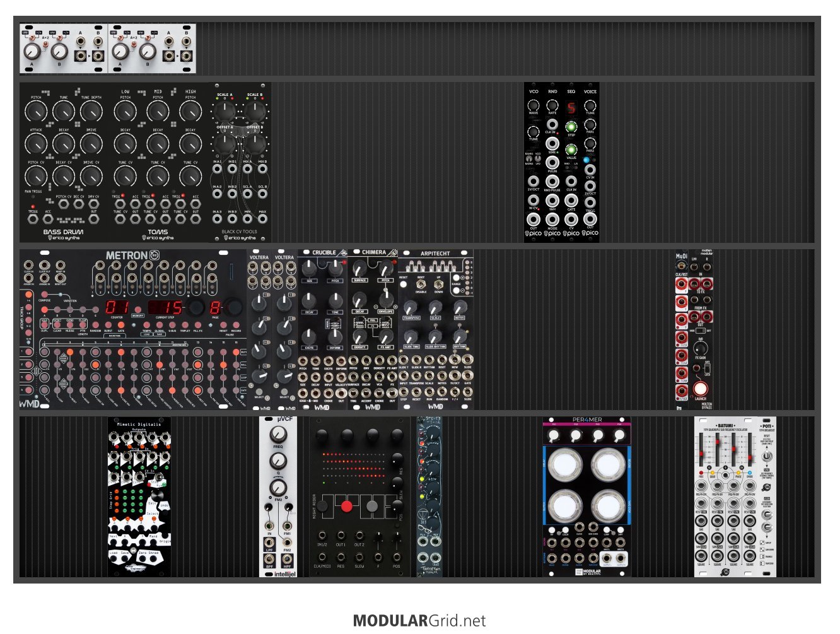Click the Mimetic Digitalis module title
Viewport: 840px width, 634px height.
[139, 425]
